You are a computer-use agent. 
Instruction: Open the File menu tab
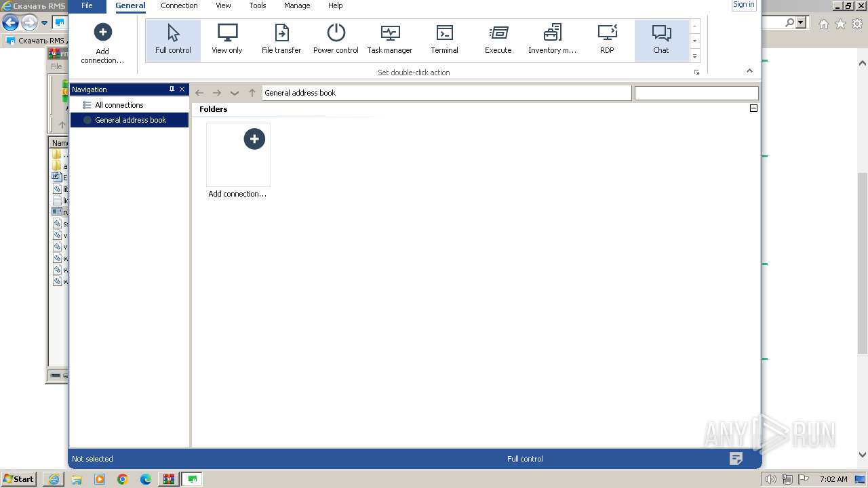[x=87, y=5]
